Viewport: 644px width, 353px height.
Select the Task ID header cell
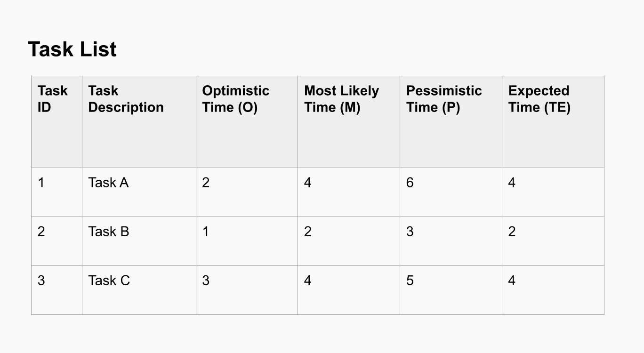point(53,99)
